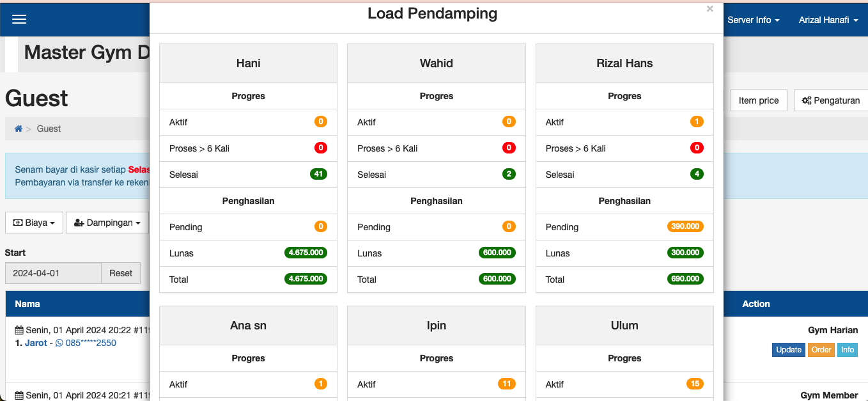Click Hani's Selesai badge showing 41
Screen dimensions: 868x401
pos(318,174)
